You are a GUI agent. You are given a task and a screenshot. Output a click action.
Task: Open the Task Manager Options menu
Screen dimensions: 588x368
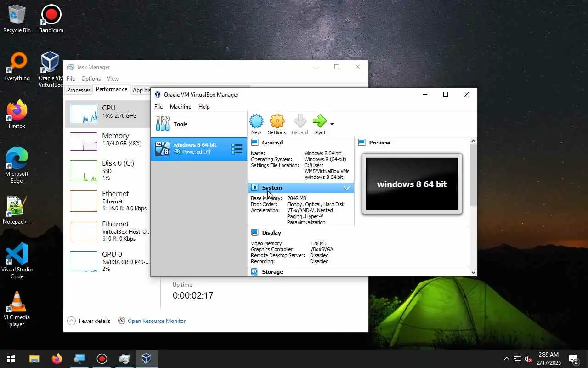point(91,79)
